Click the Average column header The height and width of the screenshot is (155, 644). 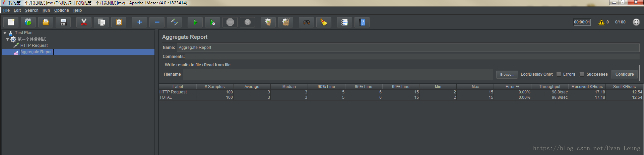tap(252, 87)
